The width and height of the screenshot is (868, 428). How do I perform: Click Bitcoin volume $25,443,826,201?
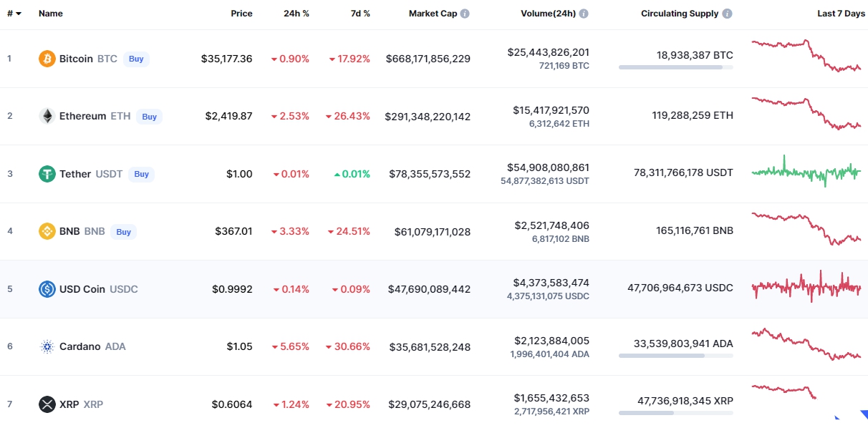click(549, 52)
